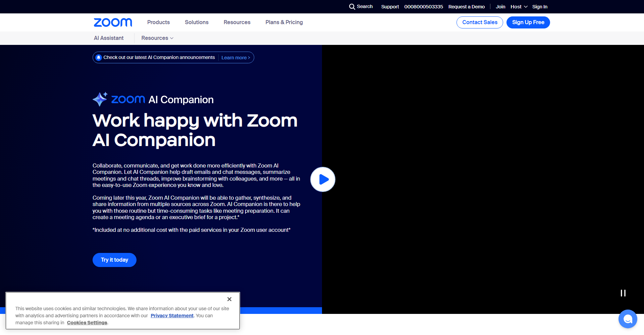Pause the background video
The image size is (644, 335).
point(623,293)
